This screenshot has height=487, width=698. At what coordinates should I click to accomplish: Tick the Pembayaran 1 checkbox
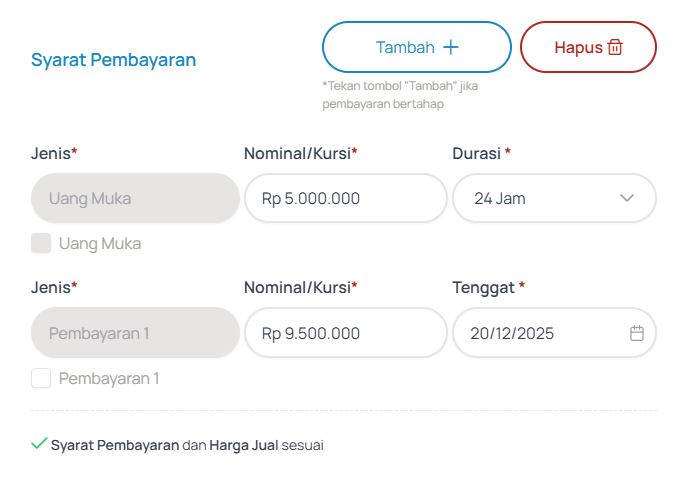pos(41,378)
